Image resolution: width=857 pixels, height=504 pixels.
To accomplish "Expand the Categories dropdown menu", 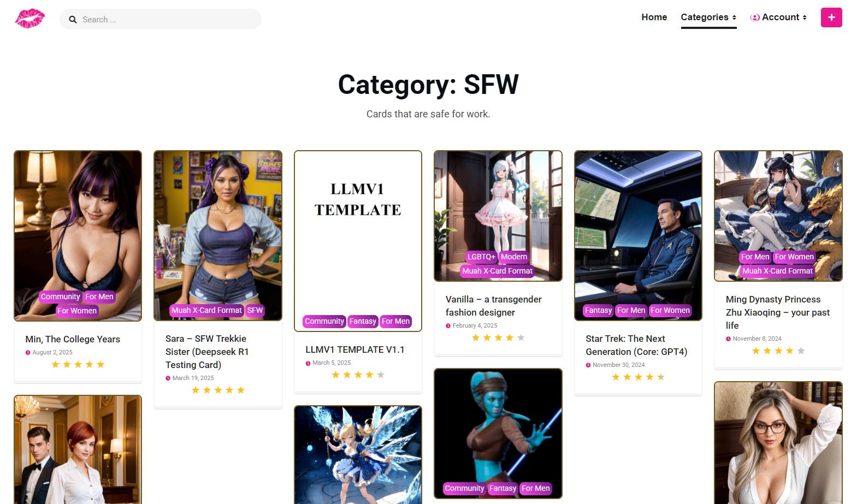I will click(708, 17).
